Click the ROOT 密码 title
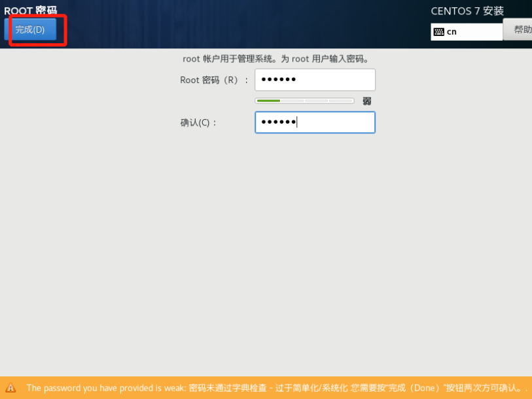This screenshot has height=399, width=532. pyautogui.click(x=31, y=10)
